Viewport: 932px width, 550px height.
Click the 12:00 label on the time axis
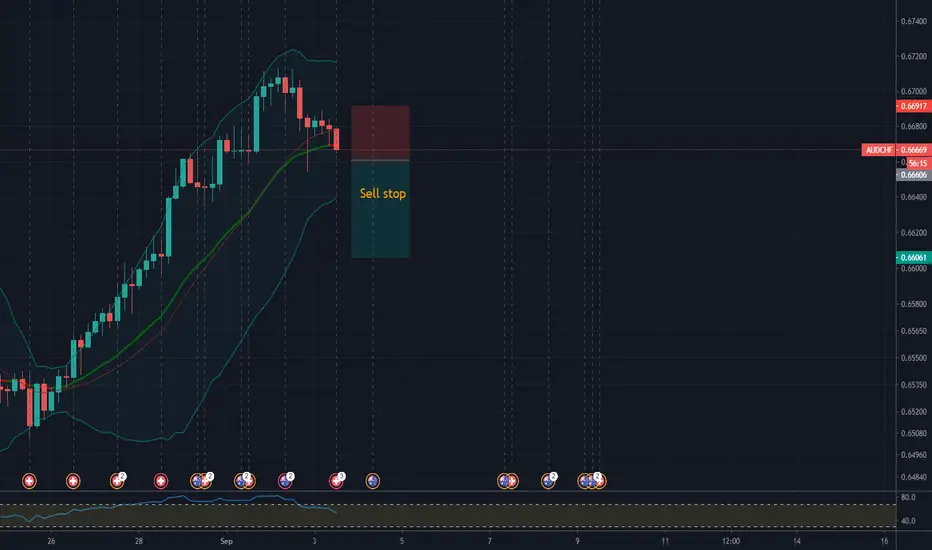[x=731, y=541]
